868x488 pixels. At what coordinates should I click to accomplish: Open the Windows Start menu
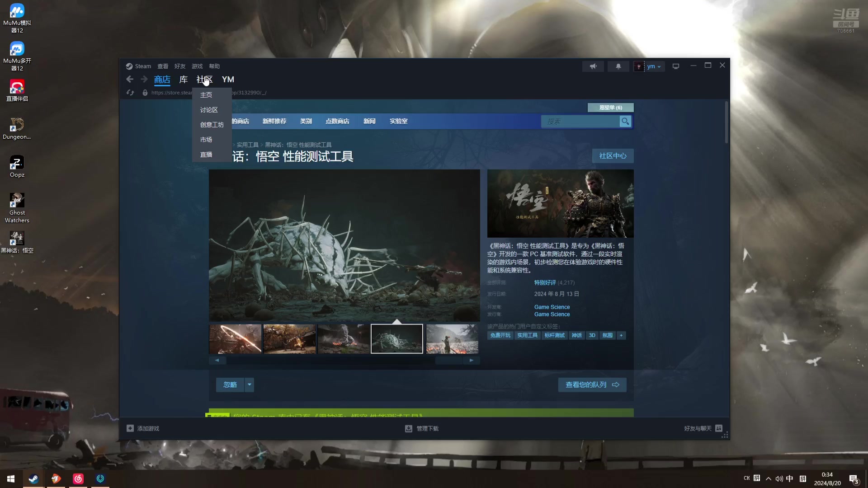(11, 479)
